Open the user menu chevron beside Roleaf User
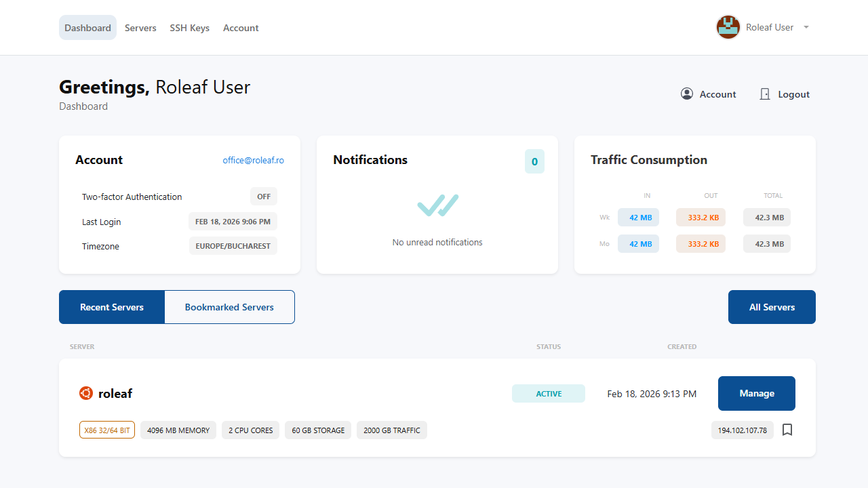The image size is (868, 488). click(x=806, y=27)
